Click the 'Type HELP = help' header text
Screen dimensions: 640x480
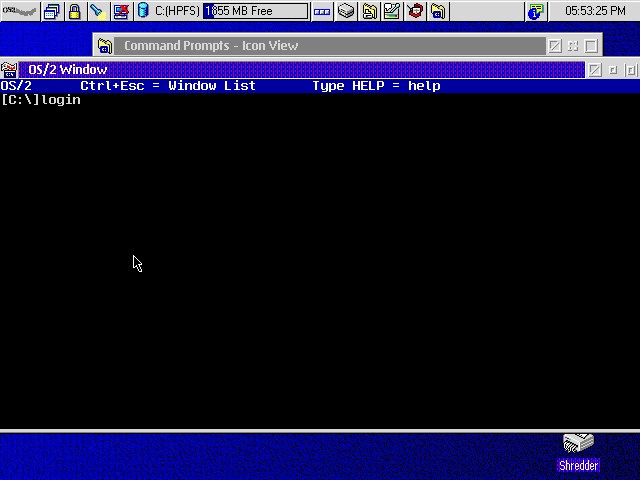376,86
